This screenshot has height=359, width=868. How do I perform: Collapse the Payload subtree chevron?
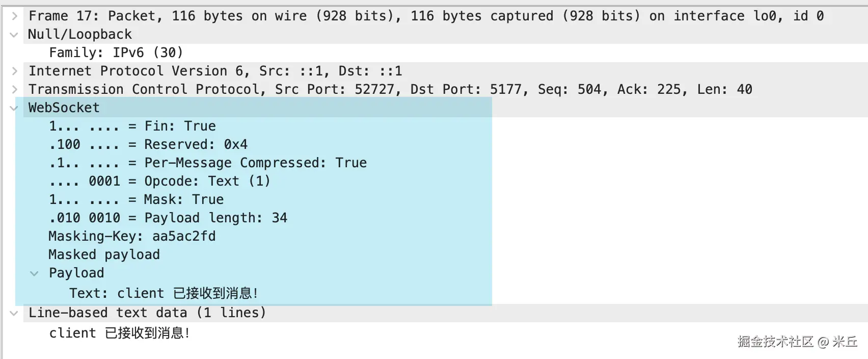pyautogui.click(x=34, y=273)
